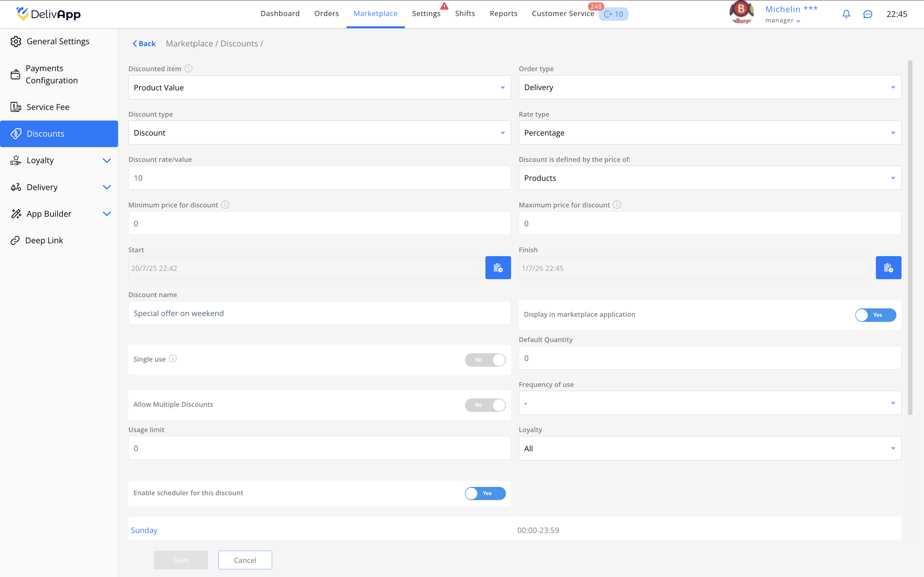This screenshot has width=924, height=577.
Task: Click the Single use info icon
Action: click(x=173, y=359)
